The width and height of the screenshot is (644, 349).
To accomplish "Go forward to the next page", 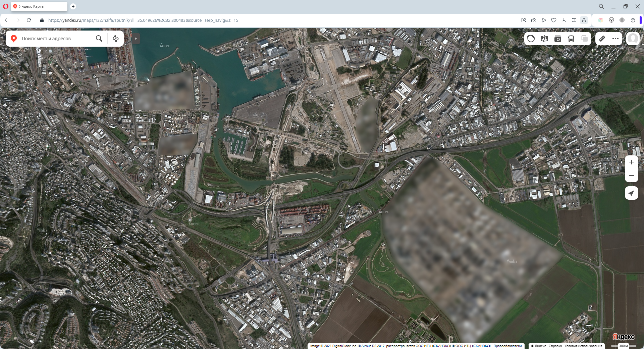I will (18, 20).
